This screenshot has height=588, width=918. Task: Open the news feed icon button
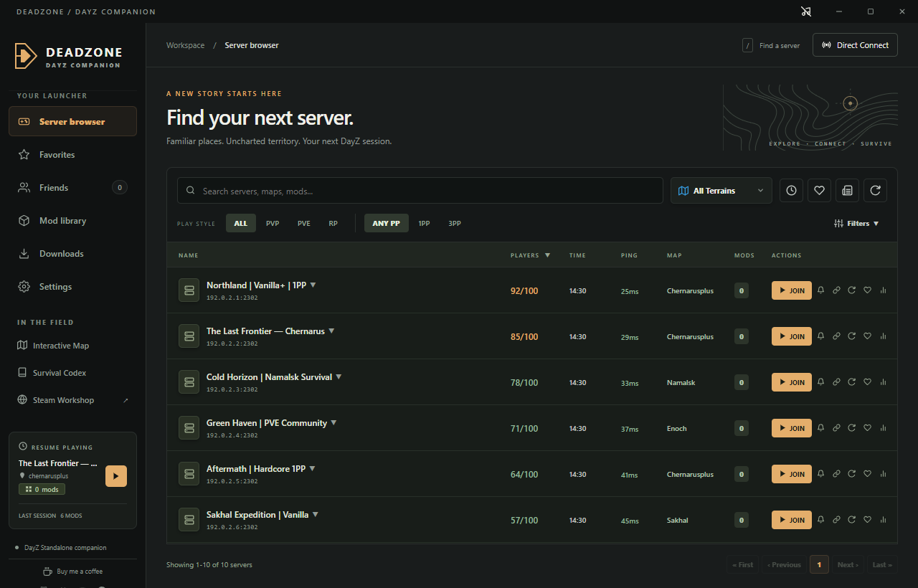[x=847, y=191]
